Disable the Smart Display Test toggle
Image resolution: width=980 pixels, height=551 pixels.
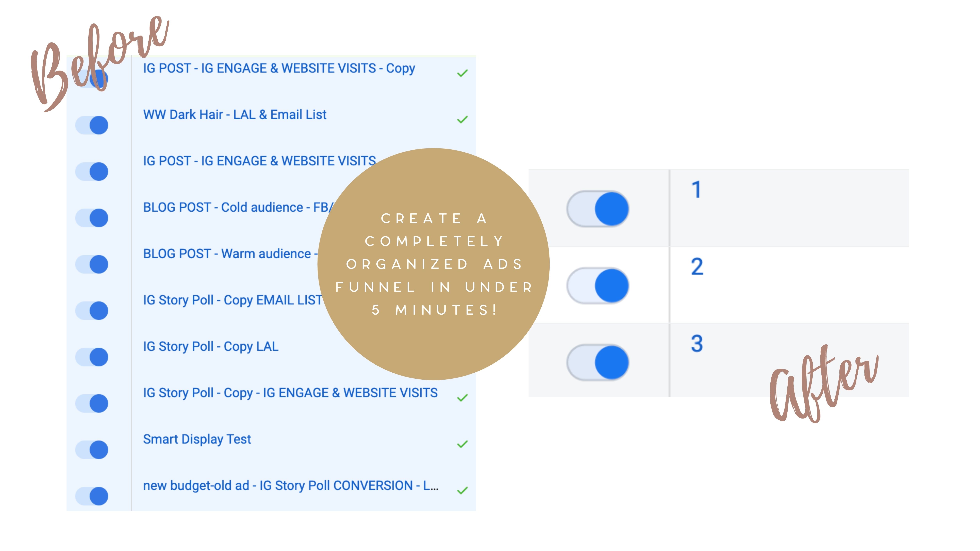92,449
